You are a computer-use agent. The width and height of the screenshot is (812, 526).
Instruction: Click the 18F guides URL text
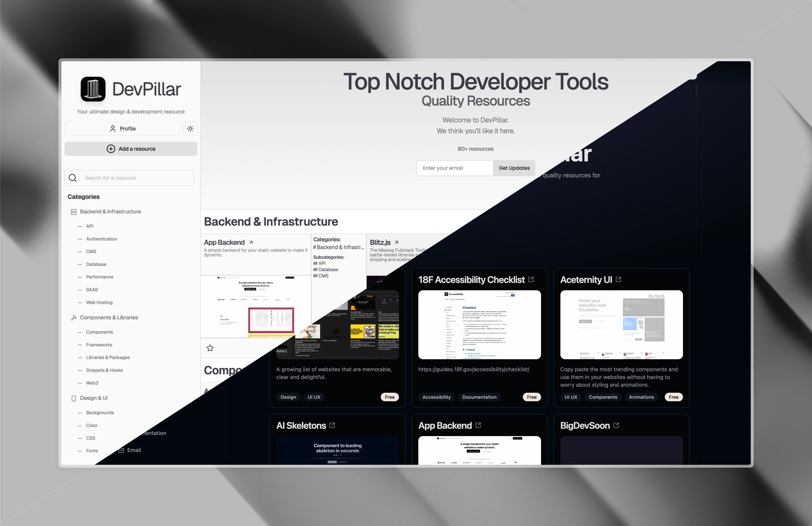[473, 369]
